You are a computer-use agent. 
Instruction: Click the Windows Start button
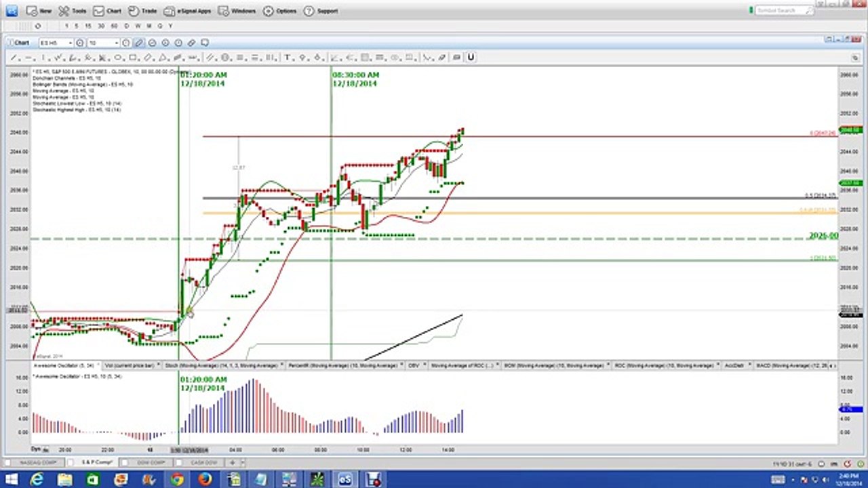[11, 480]
